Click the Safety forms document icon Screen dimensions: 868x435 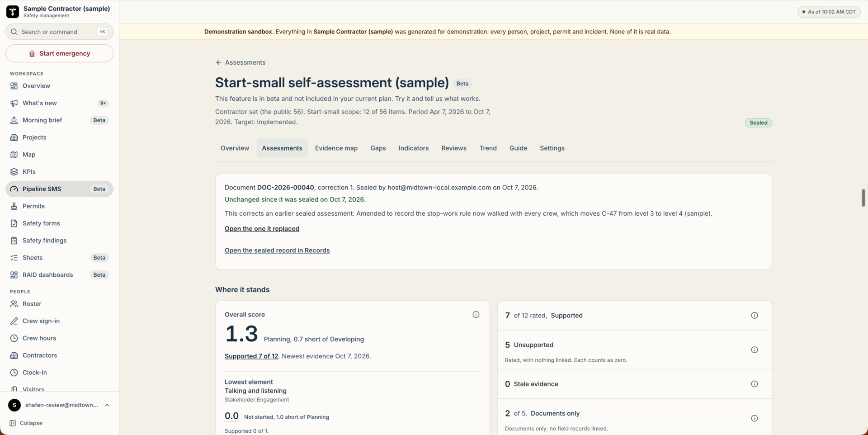coord(14,223)
